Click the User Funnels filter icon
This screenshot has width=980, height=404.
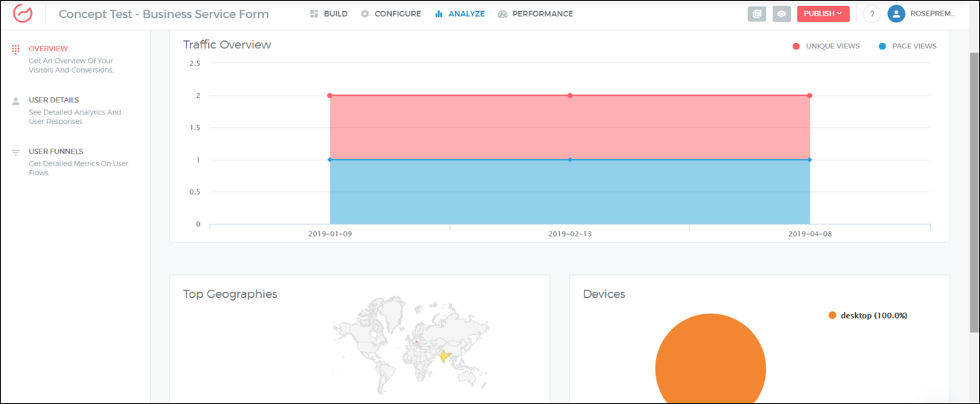(16, 152)
